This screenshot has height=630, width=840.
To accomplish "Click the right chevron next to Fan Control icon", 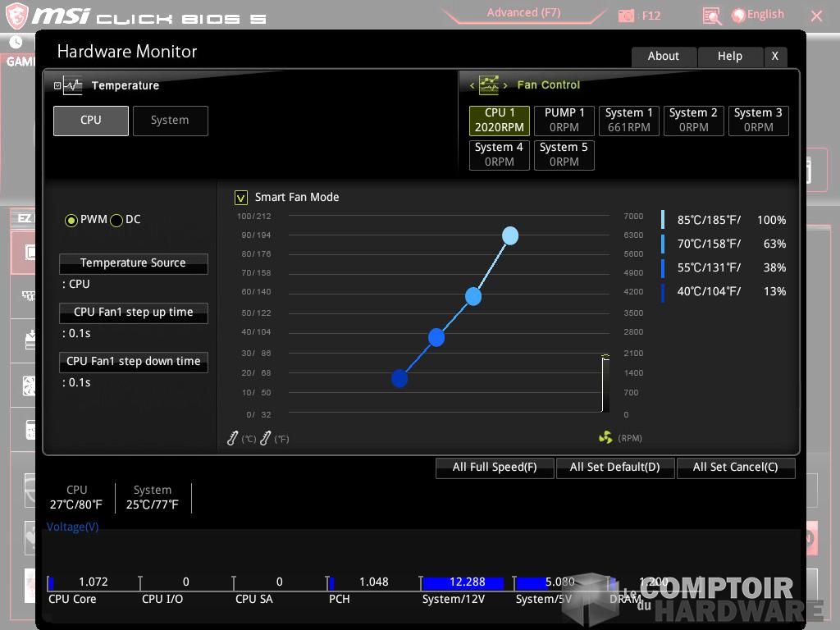I will tap(505, 84).
